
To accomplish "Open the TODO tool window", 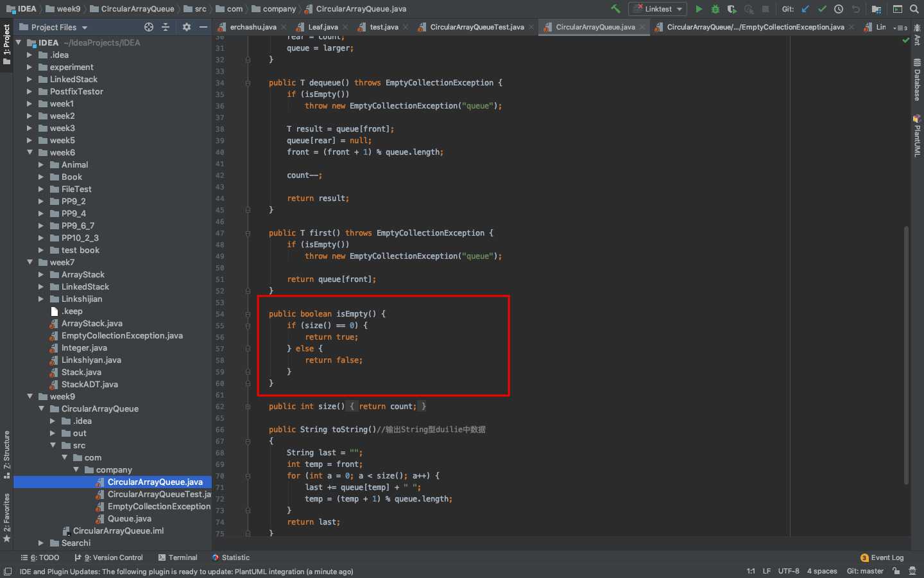I will (x=40, y=557).
